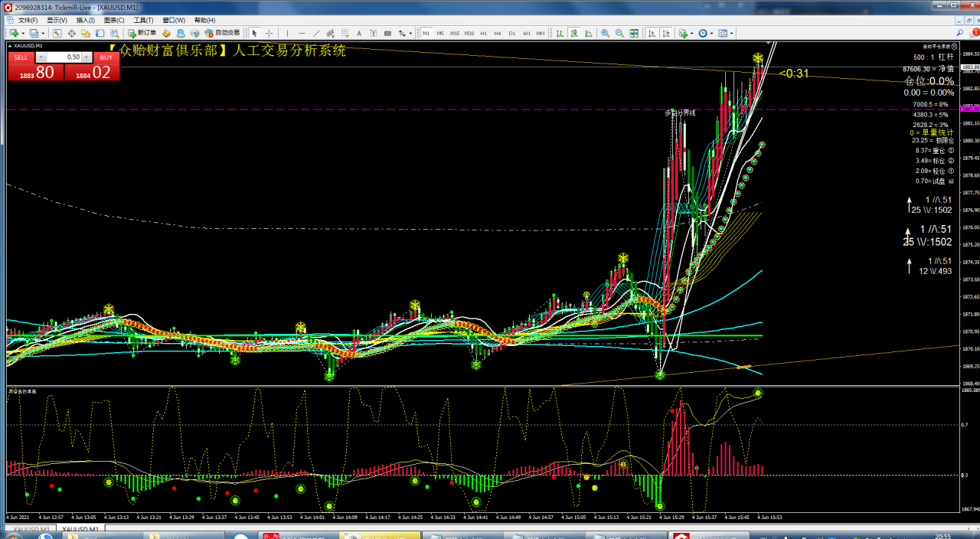The image size is (980, 539).
Task: Expand the profiles dropdown arrow
Action: 43,33
